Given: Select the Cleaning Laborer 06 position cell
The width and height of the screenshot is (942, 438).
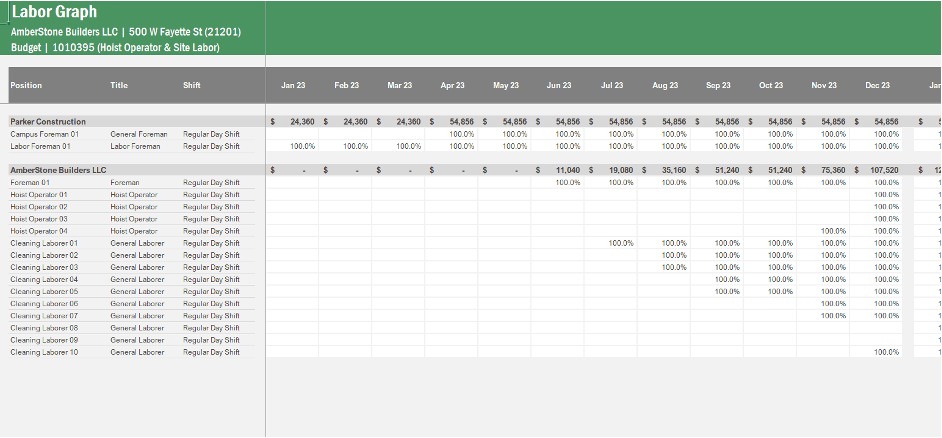Looking at the screenshot, I should tap(44, 303).
